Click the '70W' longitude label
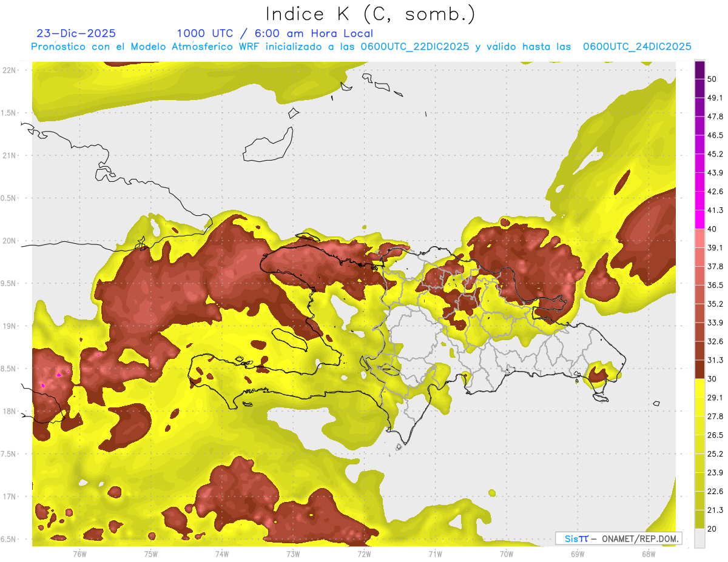This screenshot has width=728, height=562. coord(506,554)
